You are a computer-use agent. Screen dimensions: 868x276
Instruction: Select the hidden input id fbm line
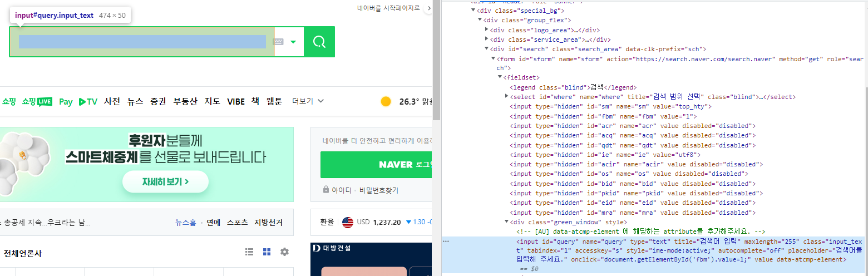[x=604, y=116]
